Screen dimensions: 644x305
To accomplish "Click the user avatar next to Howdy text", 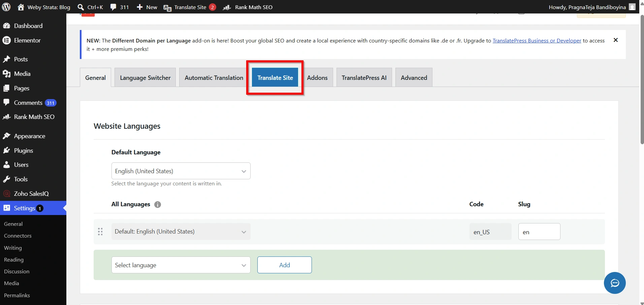I will 632,7.
